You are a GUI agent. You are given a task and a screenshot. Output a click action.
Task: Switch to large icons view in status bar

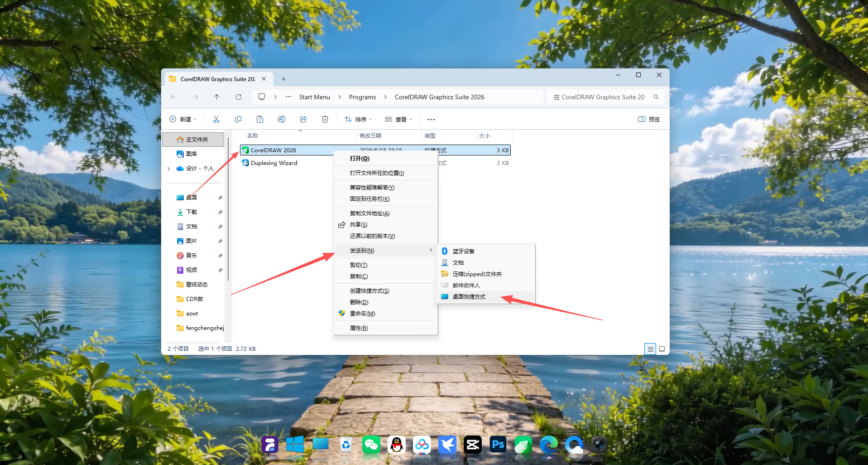pos(662,349)
